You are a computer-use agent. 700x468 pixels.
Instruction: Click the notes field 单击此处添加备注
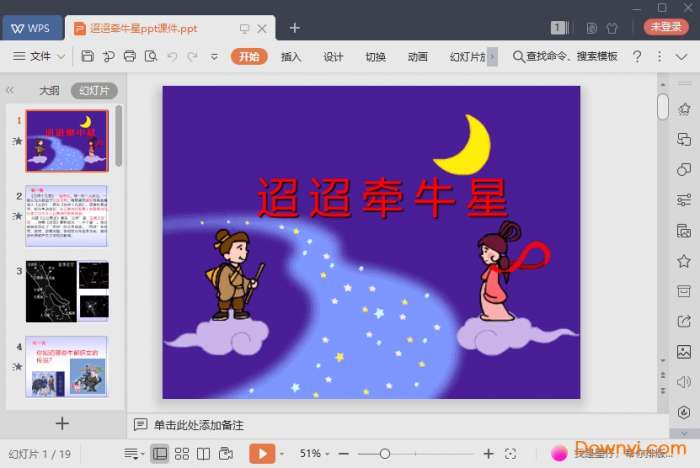pos(199,425)
